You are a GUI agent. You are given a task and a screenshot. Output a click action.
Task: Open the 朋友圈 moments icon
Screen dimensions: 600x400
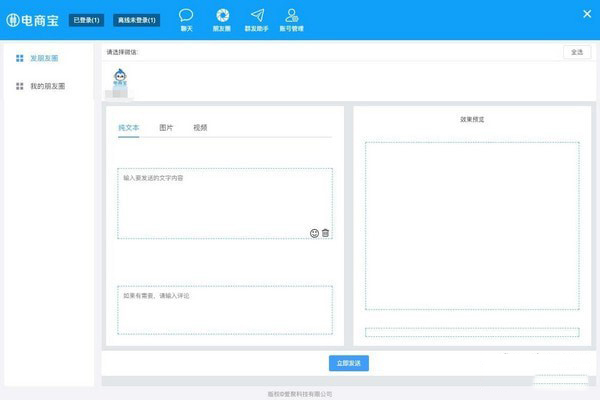[x=222, y=20]
